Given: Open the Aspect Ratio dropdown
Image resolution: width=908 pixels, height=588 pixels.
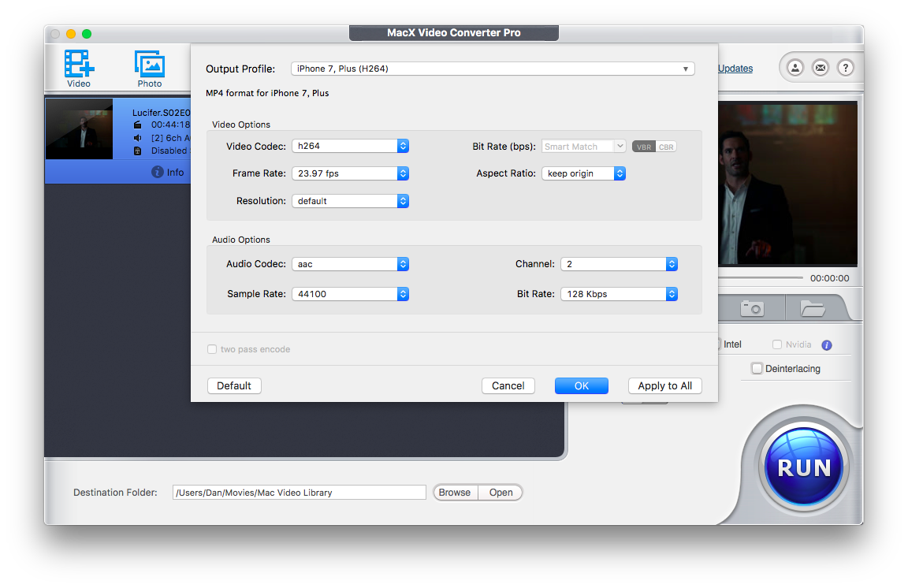Looking at the screenshot, I should [x=584, y=173].
